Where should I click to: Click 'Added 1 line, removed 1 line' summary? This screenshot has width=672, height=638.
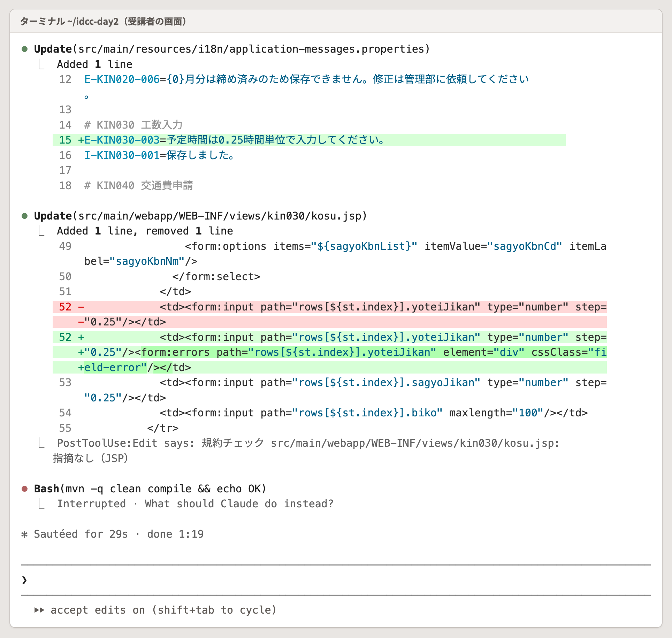point(145,231)
